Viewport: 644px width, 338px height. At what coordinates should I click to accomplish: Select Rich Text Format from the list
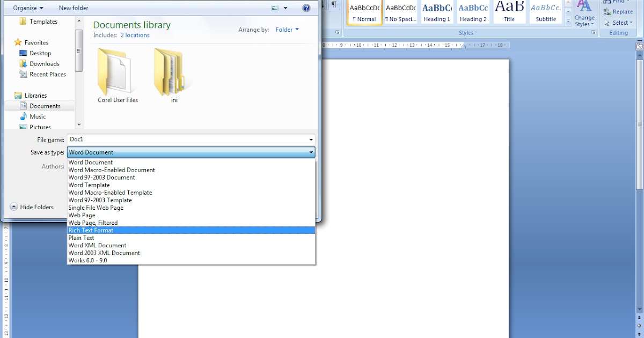click(x=191, y=230)
